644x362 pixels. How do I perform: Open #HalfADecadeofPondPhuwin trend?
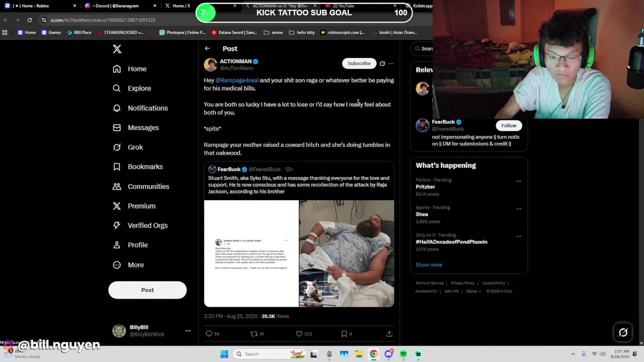[x=451, y=242]
